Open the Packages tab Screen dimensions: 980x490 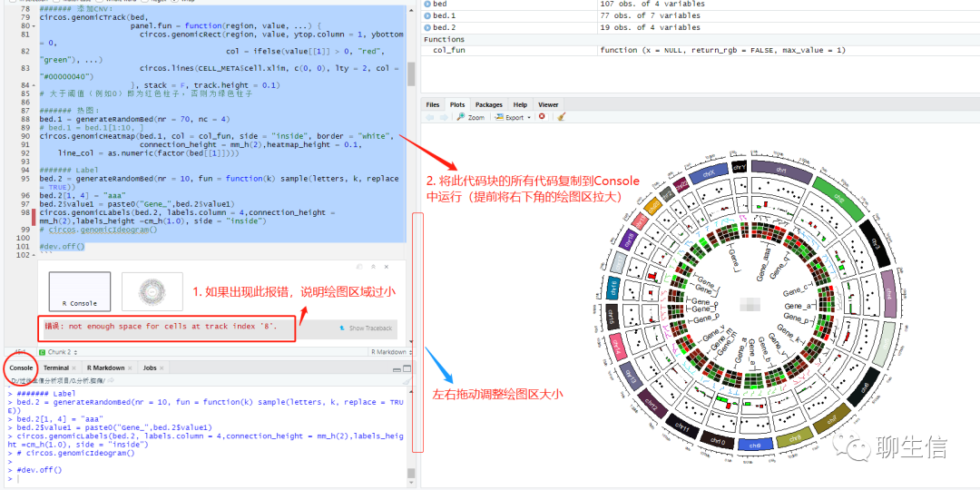(489, 104)
